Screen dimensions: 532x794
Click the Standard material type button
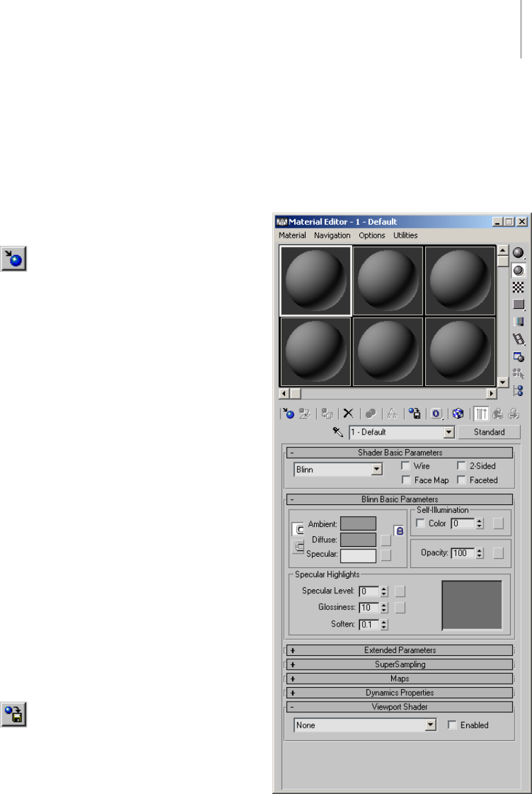(x=489, y=432)
